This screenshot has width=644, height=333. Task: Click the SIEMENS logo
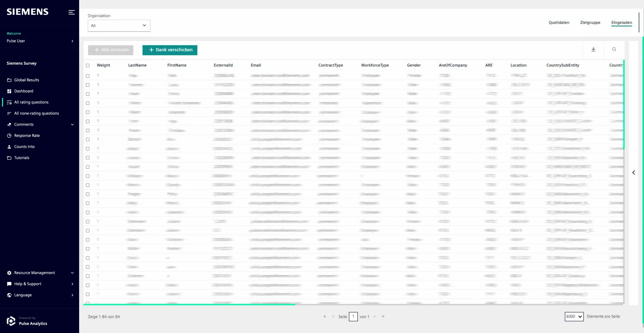click(x=27, y=12)
